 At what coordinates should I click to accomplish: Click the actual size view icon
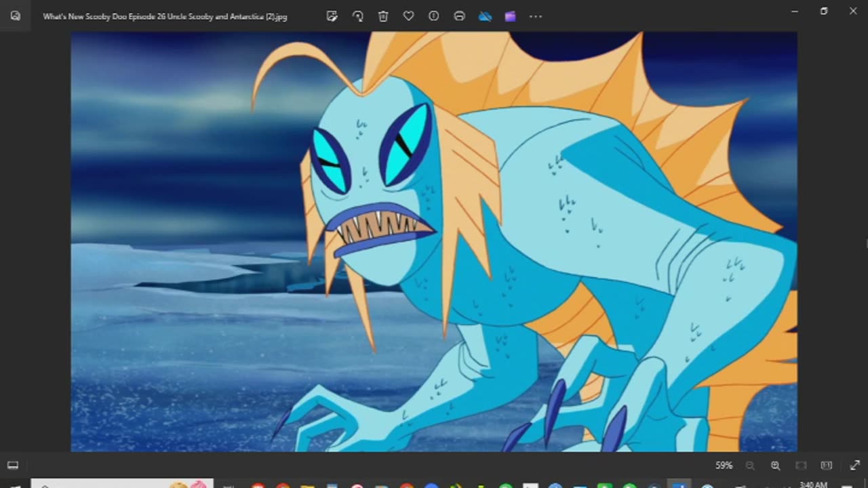tap(826, 466)
